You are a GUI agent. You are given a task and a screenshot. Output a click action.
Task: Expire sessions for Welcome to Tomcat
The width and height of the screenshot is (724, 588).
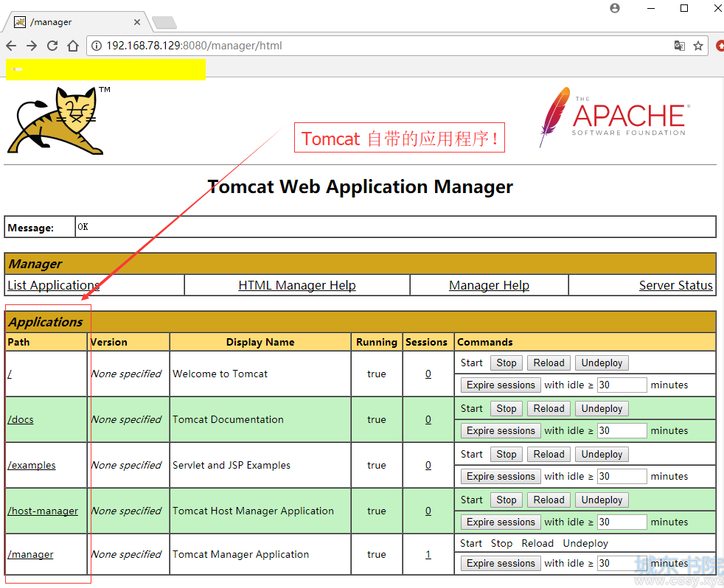coord(501,385)
